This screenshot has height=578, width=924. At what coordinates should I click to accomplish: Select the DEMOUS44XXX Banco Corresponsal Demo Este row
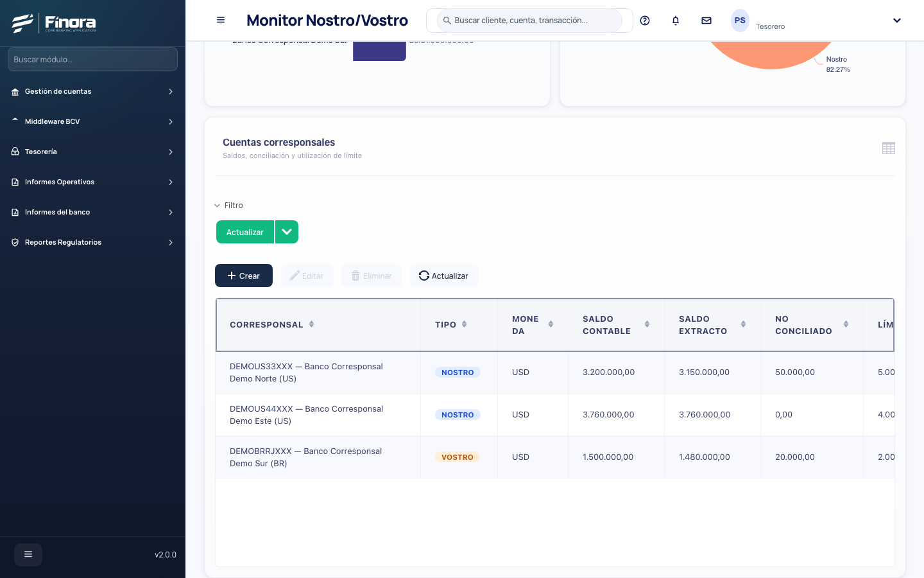pos(555,415)
